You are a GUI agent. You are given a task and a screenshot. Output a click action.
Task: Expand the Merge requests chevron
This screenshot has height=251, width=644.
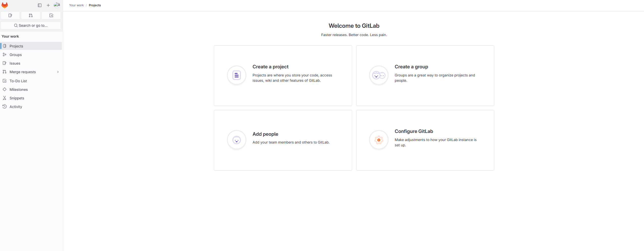click(58, 72)
